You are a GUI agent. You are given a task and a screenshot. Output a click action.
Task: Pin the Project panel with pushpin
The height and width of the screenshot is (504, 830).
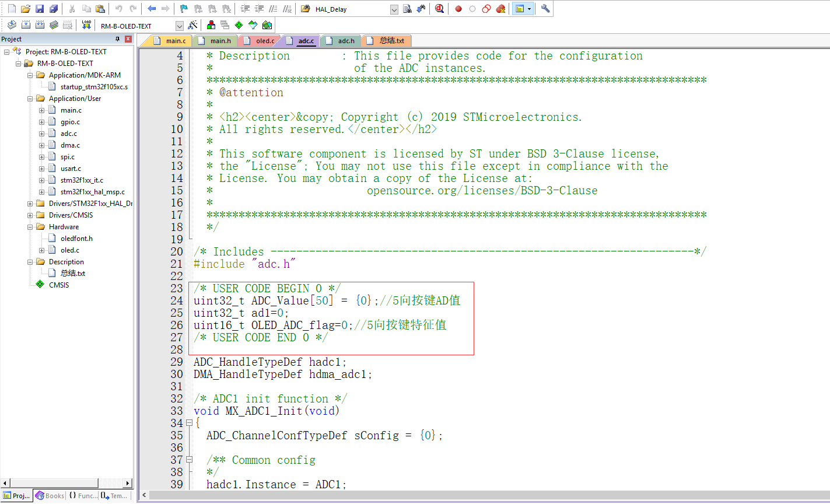point(117,39)
